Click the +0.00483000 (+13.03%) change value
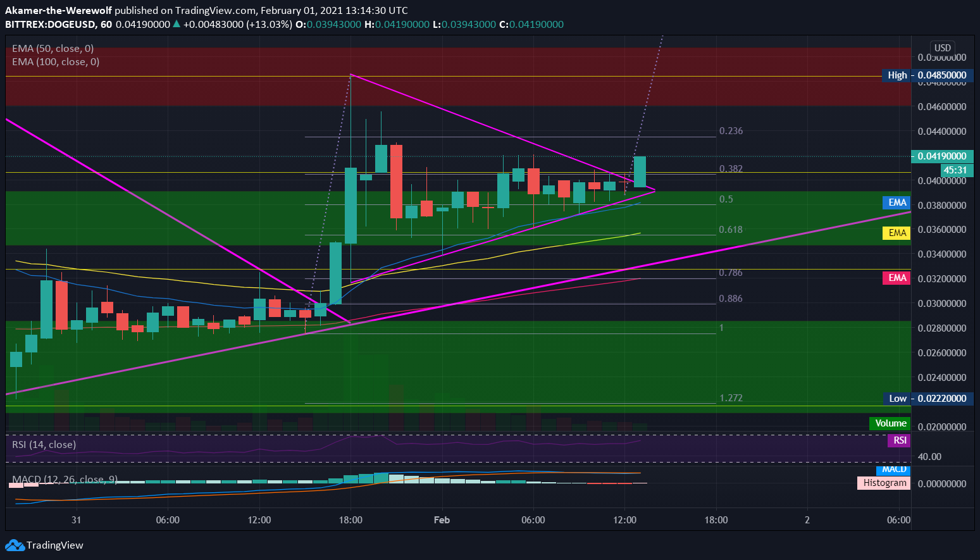 pyautogui.click(x=238, y=24)
